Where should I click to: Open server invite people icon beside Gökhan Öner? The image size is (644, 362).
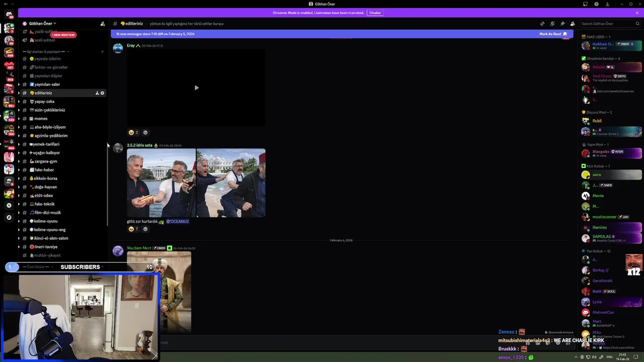(x=103, y=24)
